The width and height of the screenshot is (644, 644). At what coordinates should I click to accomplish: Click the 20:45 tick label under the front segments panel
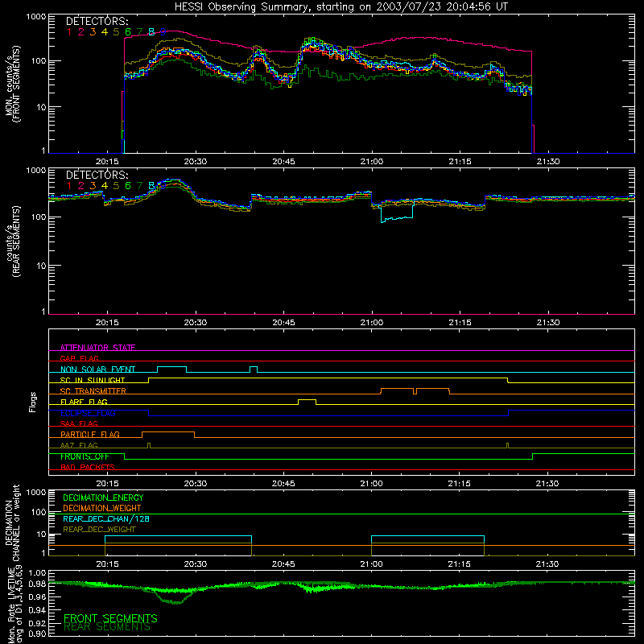tap(283, 162)
